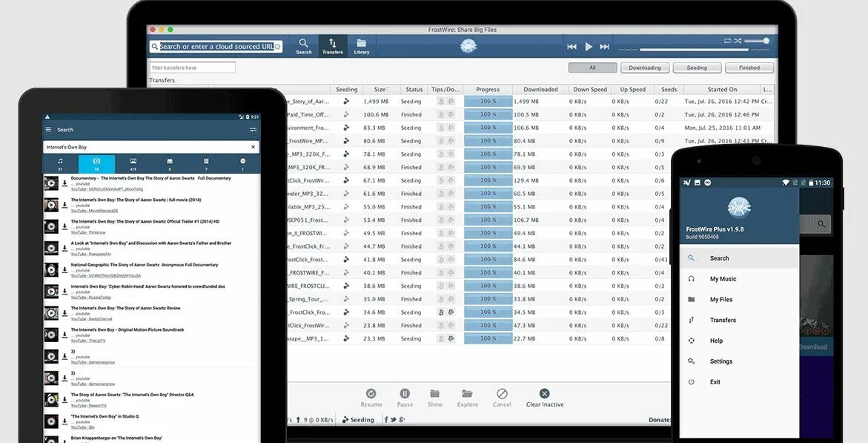Click the Resume transfer button
Screen dimensions: 868x443
[371, 398]
